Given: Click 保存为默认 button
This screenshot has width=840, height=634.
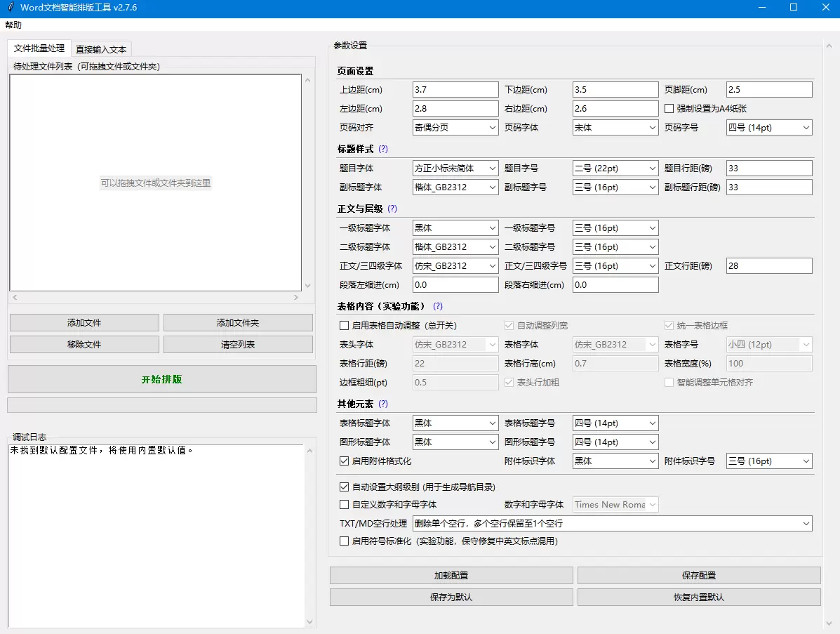Looking at the screenshot, I should tap(451, 597).
